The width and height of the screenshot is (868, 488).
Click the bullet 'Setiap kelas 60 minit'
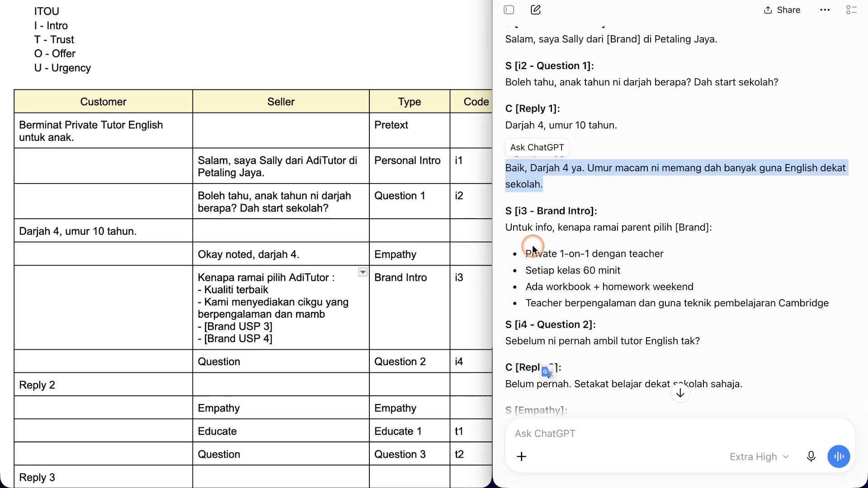(573, 270)
